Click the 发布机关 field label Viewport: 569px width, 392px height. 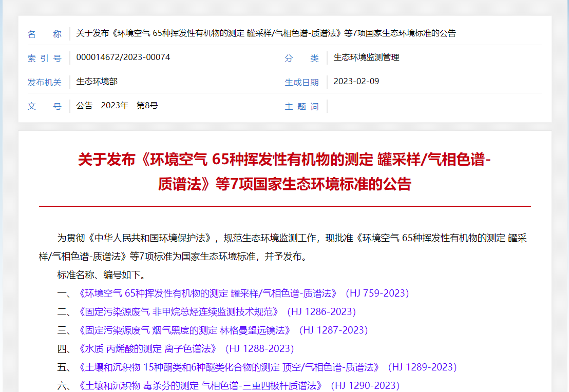[x=44, y=82]
